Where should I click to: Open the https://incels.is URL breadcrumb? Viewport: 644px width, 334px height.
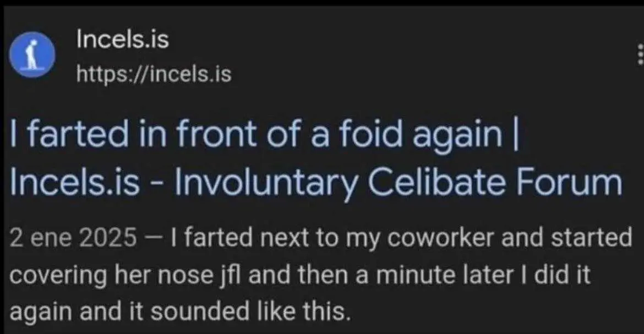click(x=154, y=74)
